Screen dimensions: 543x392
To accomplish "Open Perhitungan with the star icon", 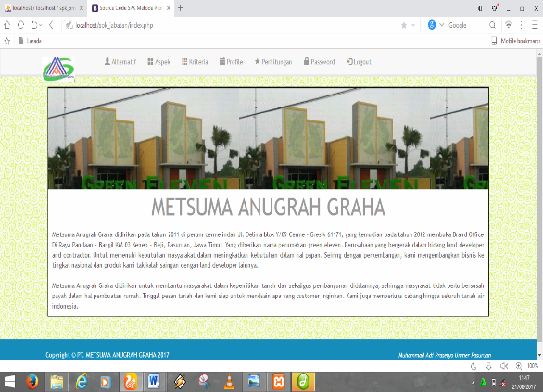I will (273, 62).
